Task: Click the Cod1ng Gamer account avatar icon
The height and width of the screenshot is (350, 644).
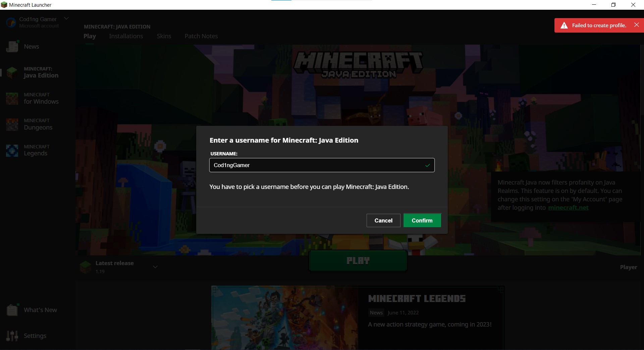Action: click(11, 22)
